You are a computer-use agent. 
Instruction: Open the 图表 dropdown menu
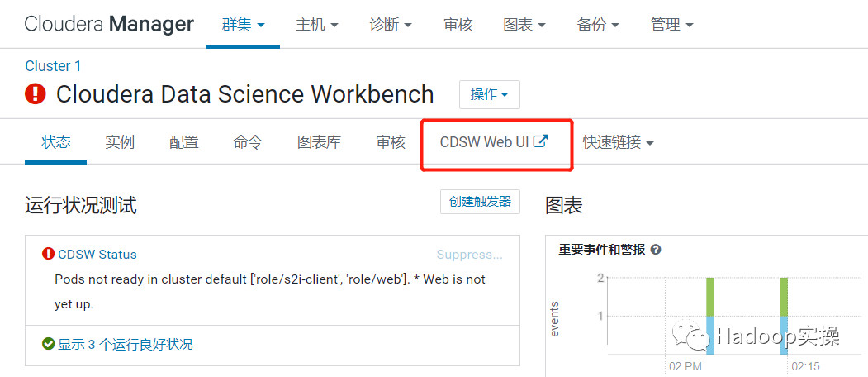point(524,25)
